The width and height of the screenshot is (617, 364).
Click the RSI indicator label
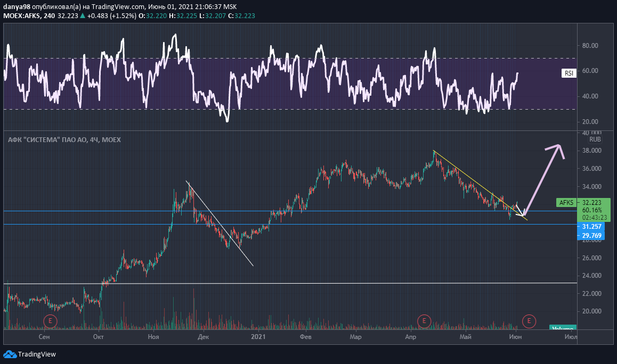(569, 73)
